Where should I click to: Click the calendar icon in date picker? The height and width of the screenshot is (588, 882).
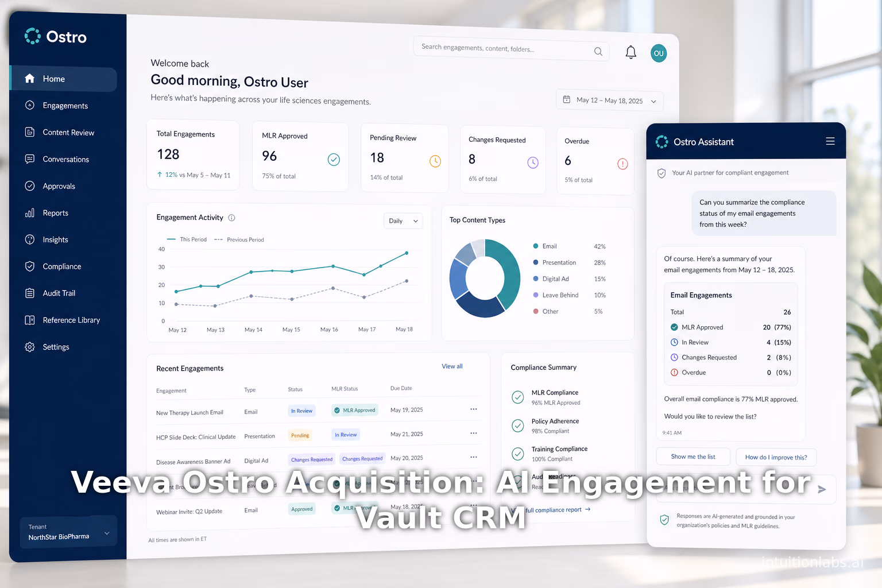(x=567, y=99)
